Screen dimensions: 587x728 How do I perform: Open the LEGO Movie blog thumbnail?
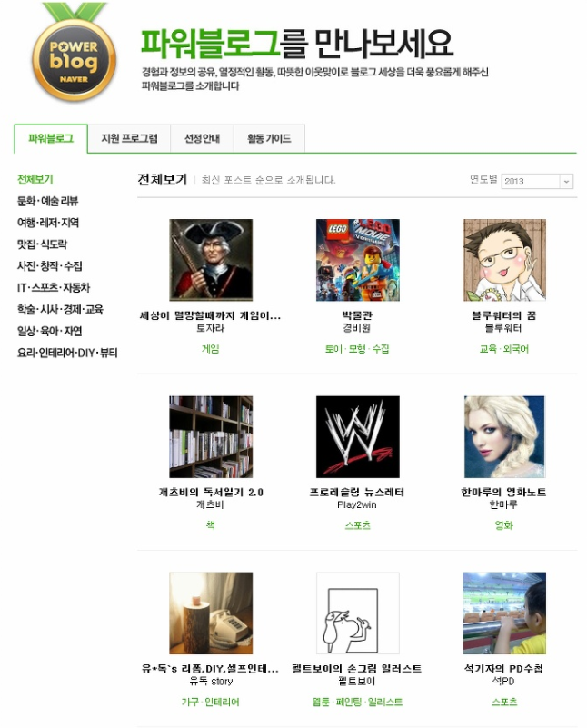[x=357, y=260]
